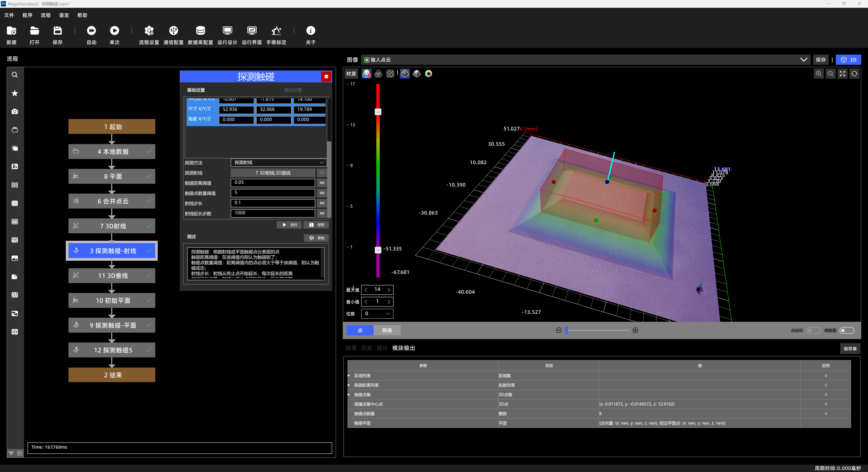Click the camera sidebar icon
Viewport: 868px width, 472px height.
pyautogui.click(x=15, y=112)
